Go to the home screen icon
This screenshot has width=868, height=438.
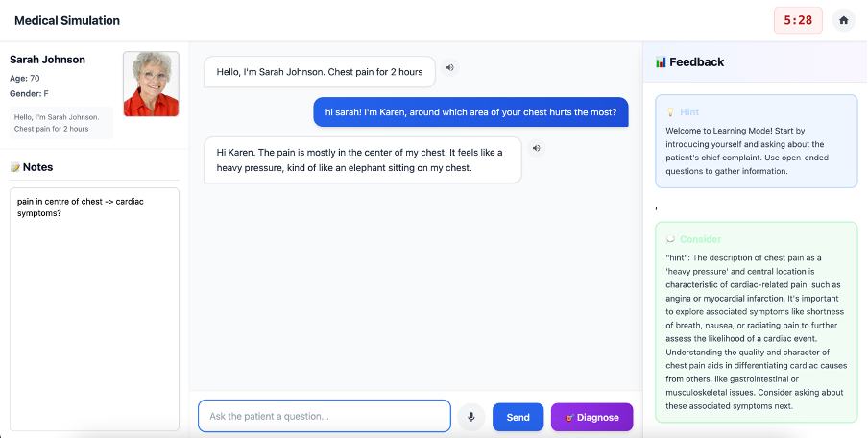click(x=843, y=20)
